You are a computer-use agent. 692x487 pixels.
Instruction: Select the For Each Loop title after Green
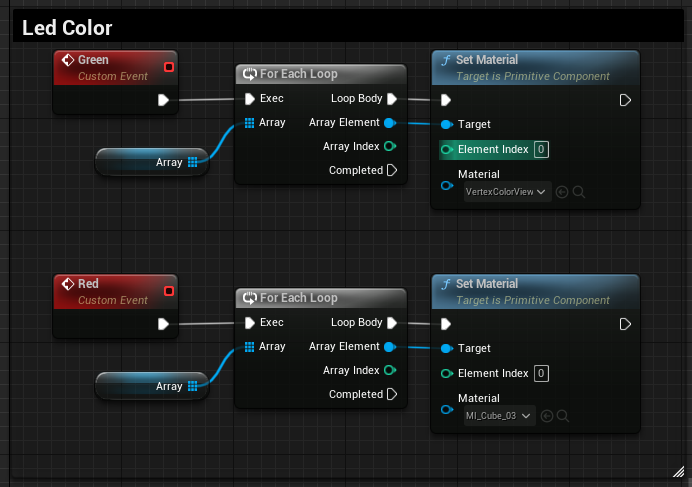(x=298, y=74)
